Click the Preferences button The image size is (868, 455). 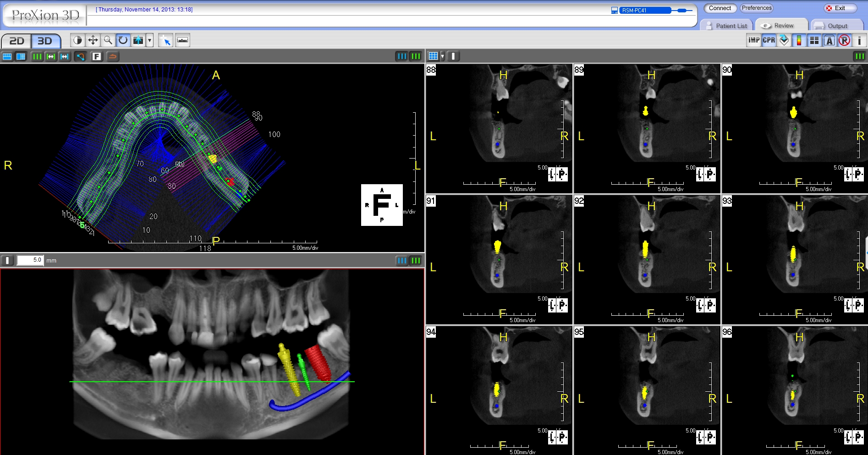tap(757, 8)
